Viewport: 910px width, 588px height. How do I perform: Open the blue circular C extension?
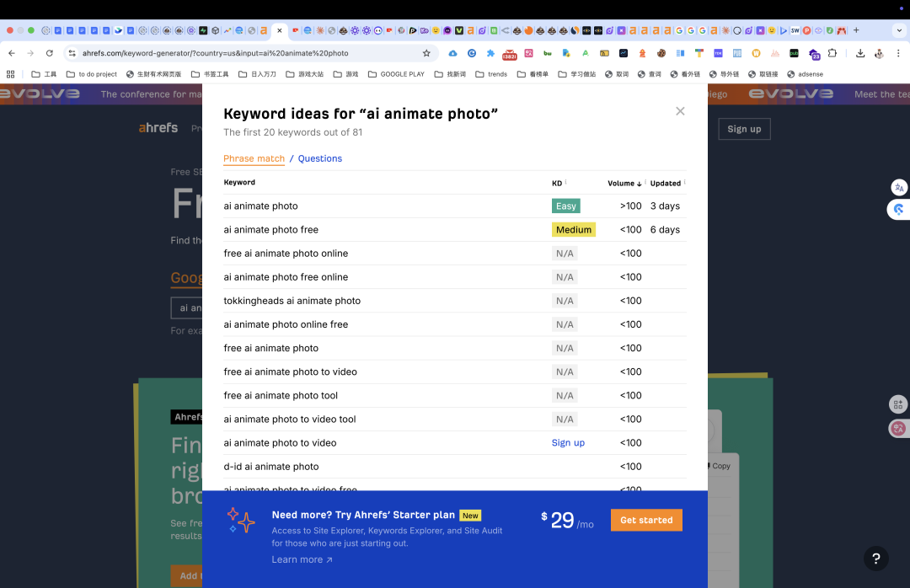472,53
